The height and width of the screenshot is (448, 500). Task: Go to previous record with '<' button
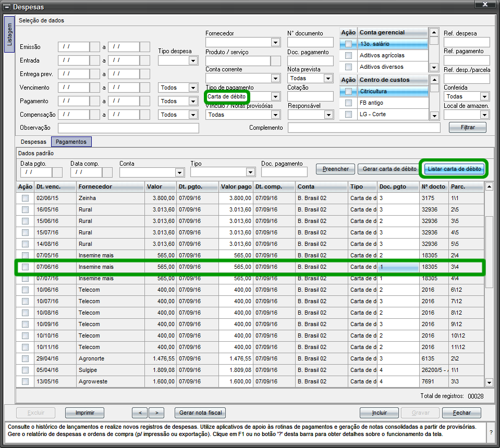click(140, 413)
